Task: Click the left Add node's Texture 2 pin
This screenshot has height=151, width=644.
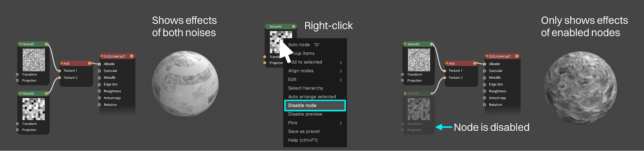Action: pyautogui.click(x=60, y=78)
